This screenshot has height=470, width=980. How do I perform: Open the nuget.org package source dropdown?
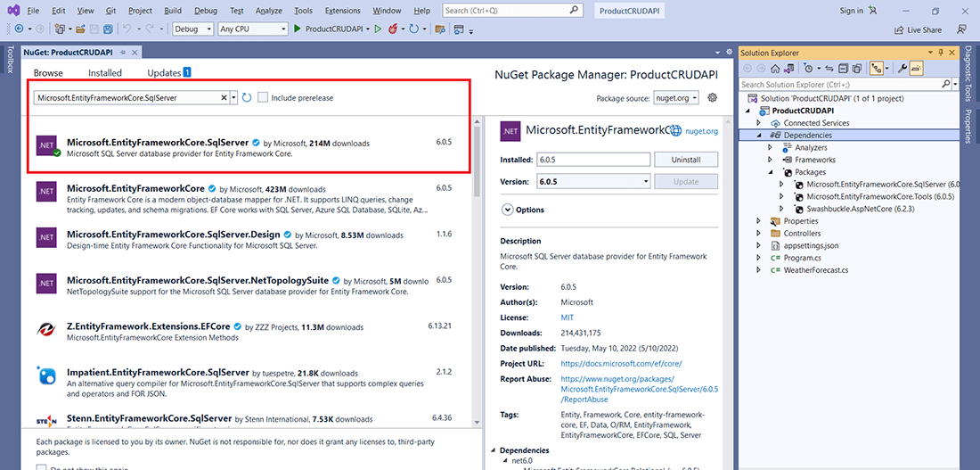(x=676, y=98)
